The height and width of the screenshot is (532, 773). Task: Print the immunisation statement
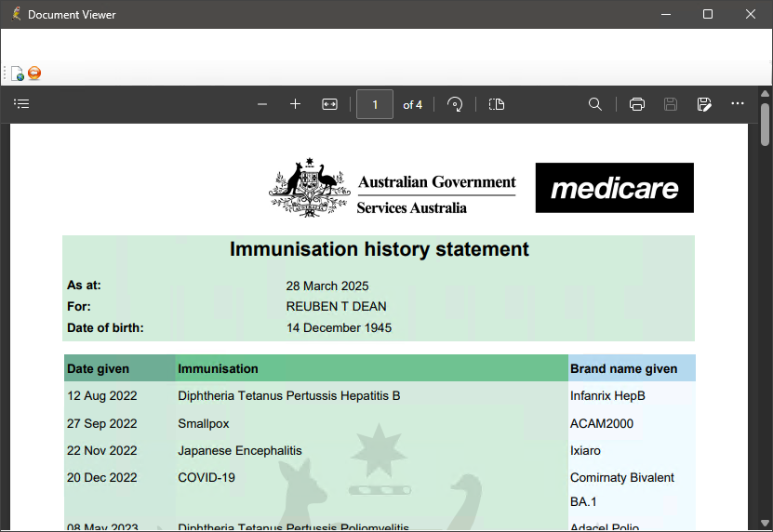coord(637,104)
